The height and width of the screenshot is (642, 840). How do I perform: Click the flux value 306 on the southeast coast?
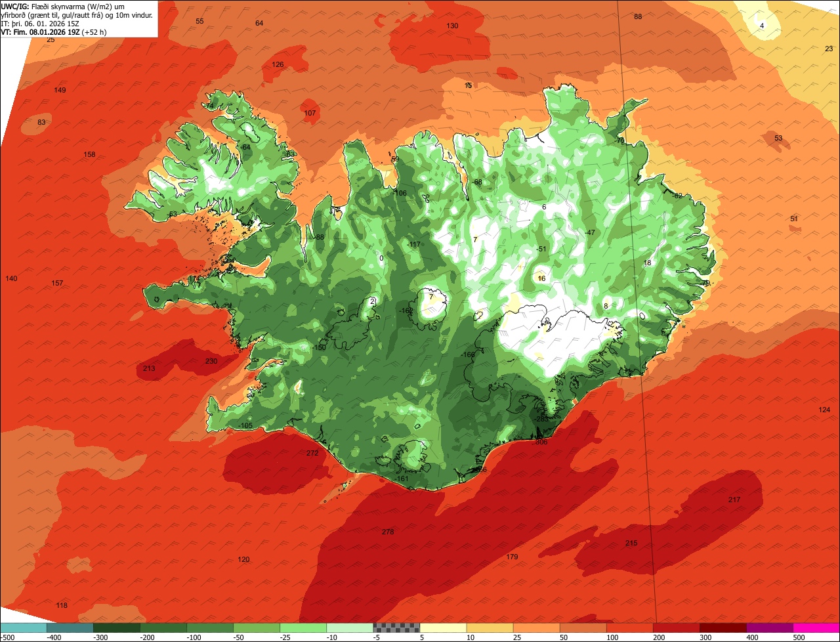[541, 442]
